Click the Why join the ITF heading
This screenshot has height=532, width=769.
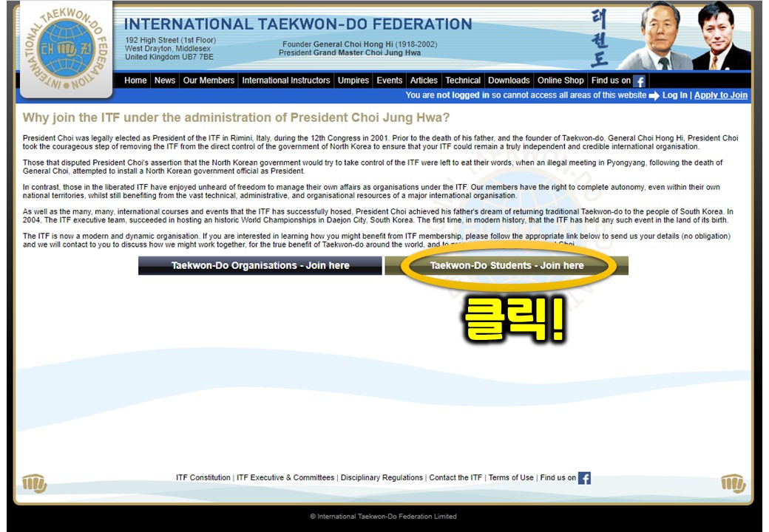[x=236, y=117]
